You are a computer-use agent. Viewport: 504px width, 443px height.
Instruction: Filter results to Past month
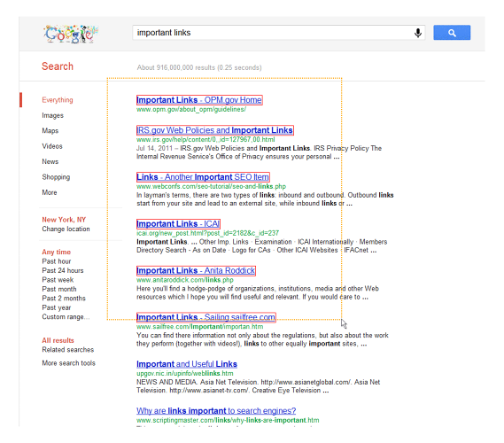[59, 289]
